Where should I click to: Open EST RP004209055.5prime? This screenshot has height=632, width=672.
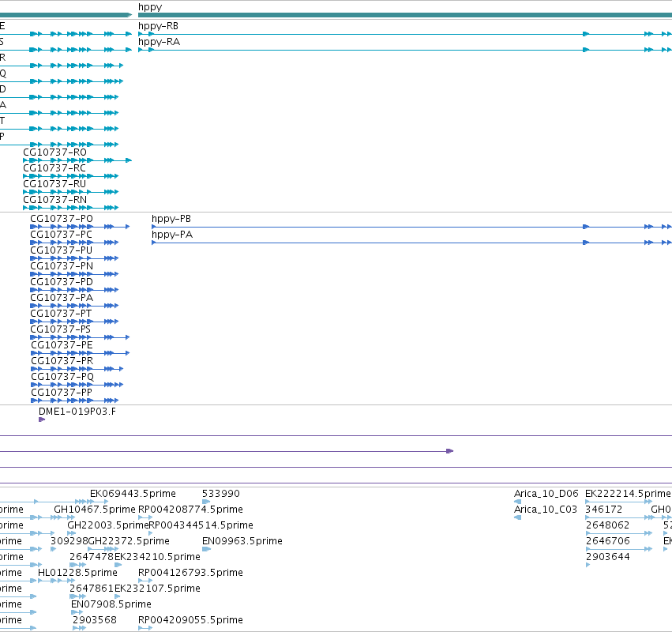190,620
